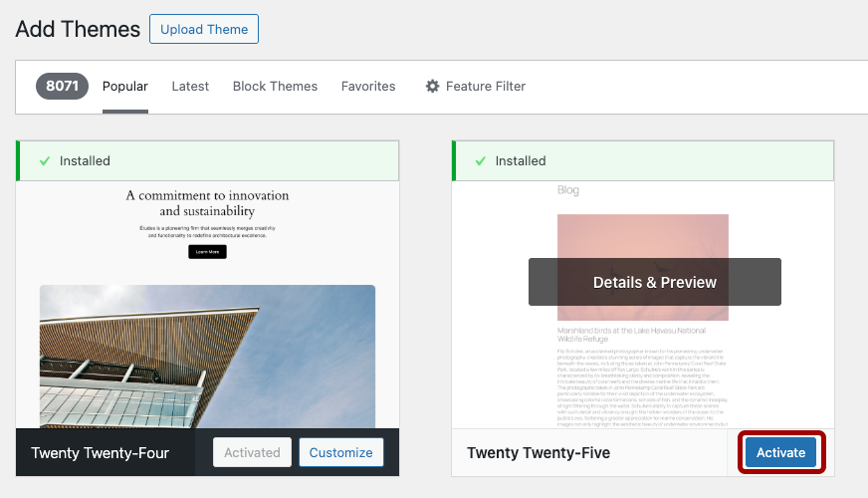Image resolution: width=868 pixels, height=498 pixels.
Task: Click the 8071 theme count badge
Action: click(62, 87)
